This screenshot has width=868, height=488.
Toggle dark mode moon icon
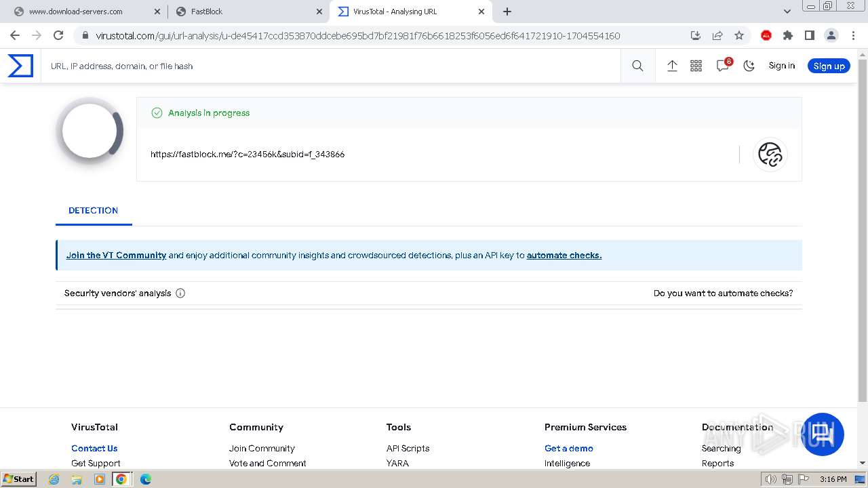click(749, 66)
